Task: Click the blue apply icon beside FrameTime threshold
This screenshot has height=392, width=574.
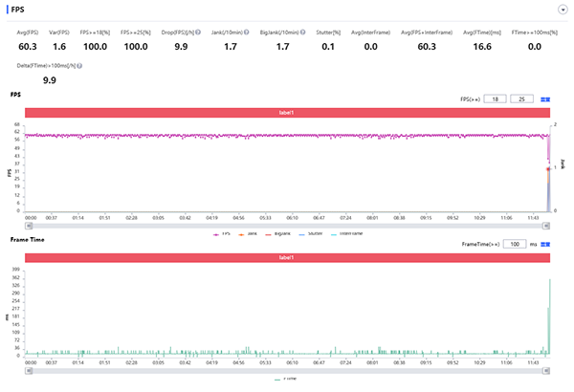Action: click(x=545, y=245)
